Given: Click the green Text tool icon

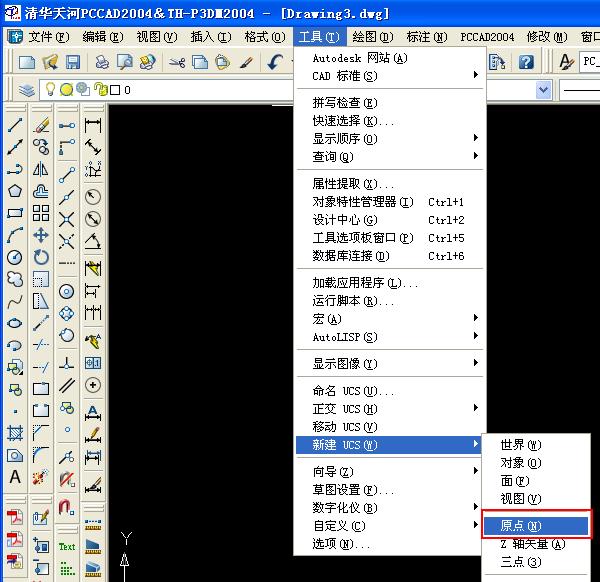Looking at the screenshot, I should click(x=67, y=547).
